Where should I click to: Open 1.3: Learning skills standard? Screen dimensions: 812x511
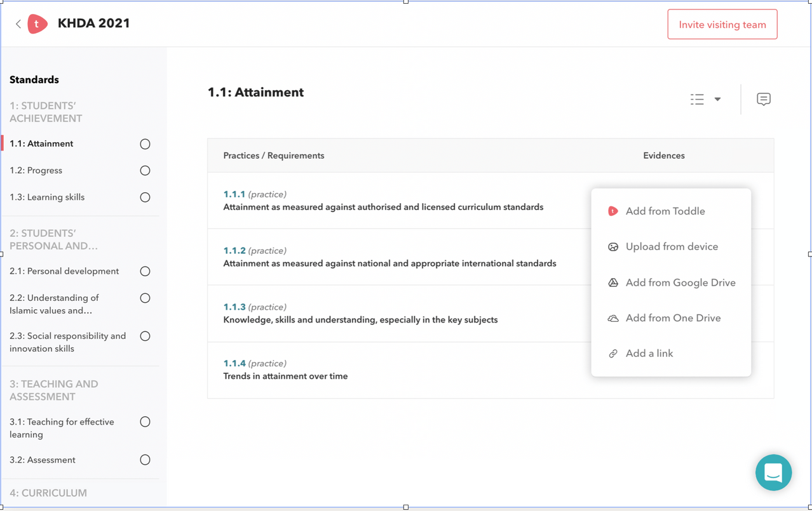click(47, 197)
